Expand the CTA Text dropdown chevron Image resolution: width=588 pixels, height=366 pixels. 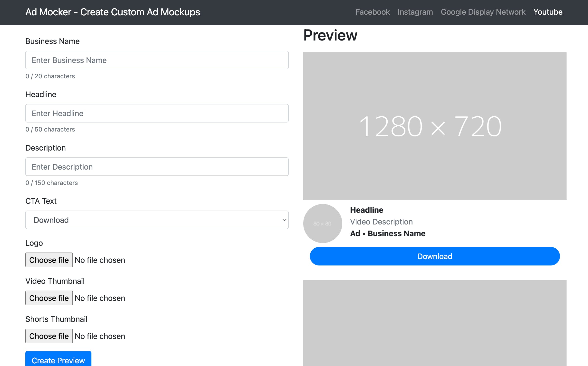(284, 220)
